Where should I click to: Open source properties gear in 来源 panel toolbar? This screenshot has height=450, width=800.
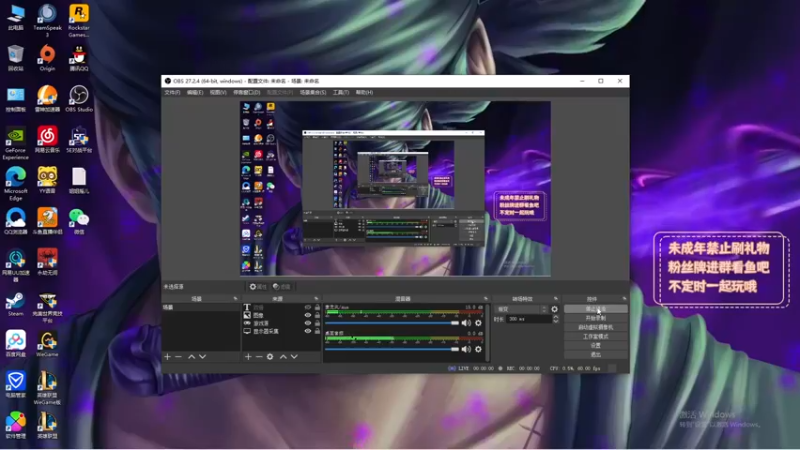click(x=270, y=357)
